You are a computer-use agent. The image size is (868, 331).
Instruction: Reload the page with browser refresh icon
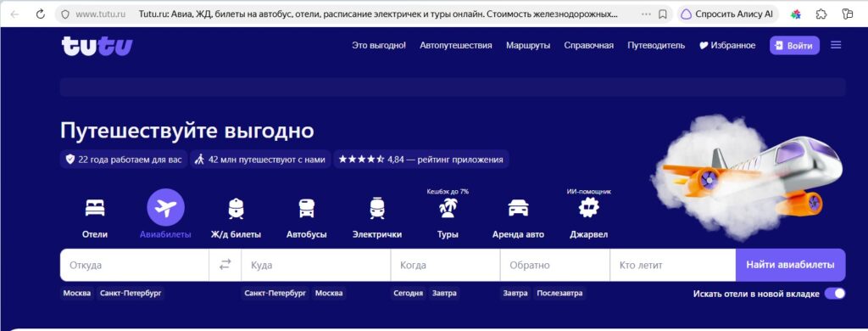click(x=41, y=14)
